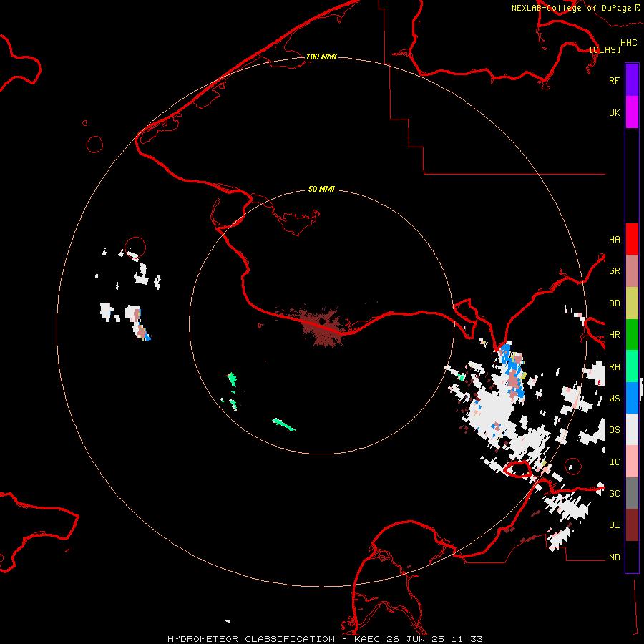Screen dimensions: 644x644
Task: Click the brown BI legend swatch
Action: click(x=632, y=525)
